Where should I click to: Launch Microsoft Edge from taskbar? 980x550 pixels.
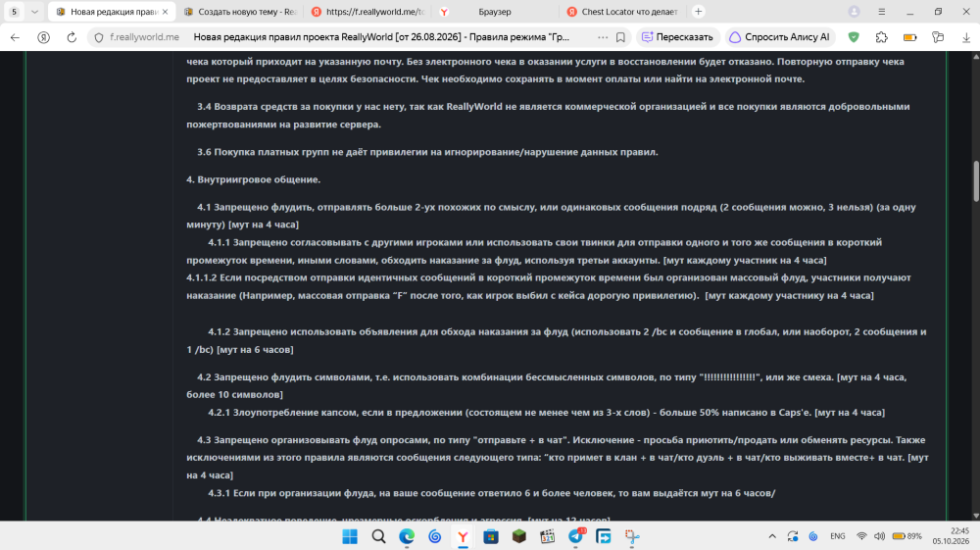(x=407, y=536)
